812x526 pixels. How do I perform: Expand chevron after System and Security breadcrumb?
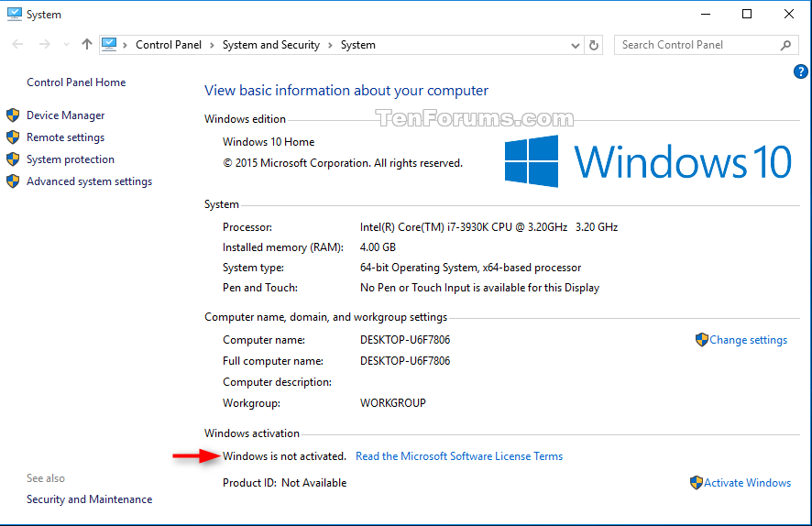pyautogui.click(x=330, y=46)
